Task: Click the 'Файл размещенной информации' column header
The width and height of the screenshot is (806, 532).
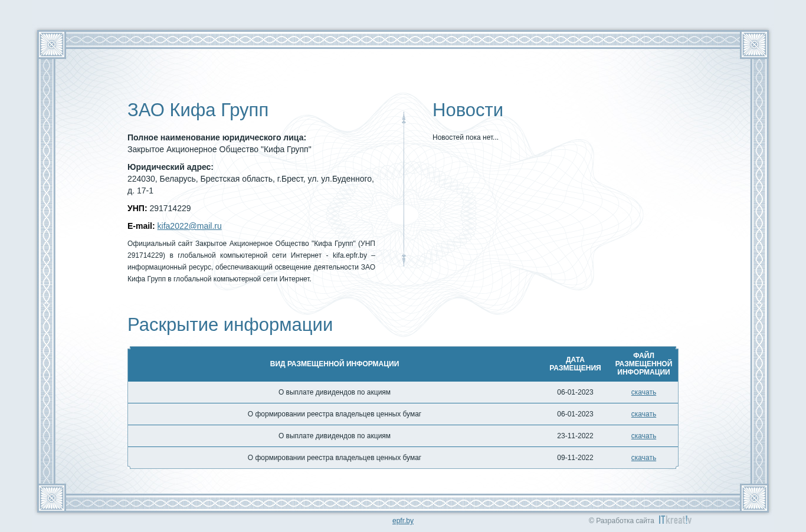Action: [x=644, y=364]
